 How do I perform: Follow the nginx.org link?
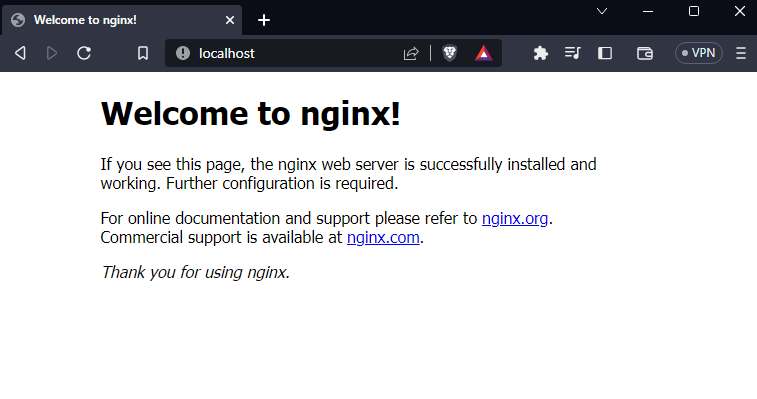point(515,218)
